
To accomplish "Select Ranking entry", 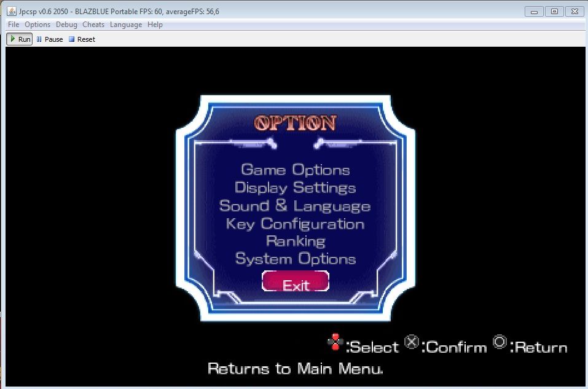I will click(x=296, y=241).
